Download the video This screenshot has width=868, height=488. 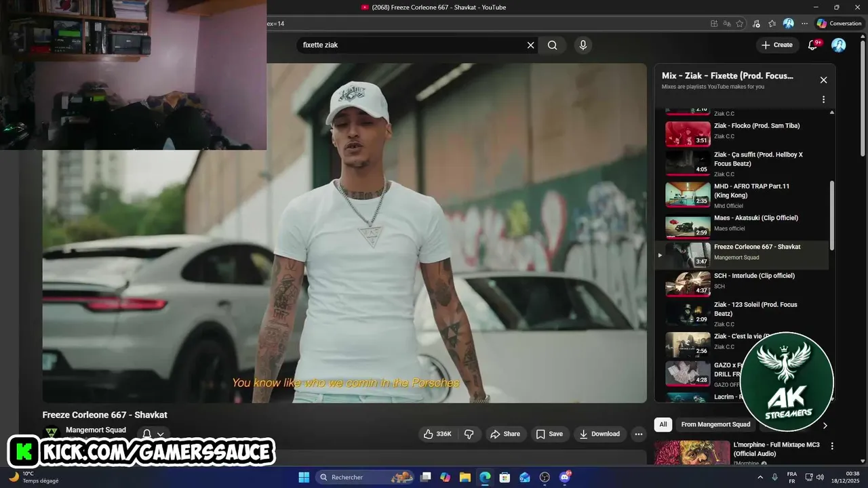click(x=599, y=434)
